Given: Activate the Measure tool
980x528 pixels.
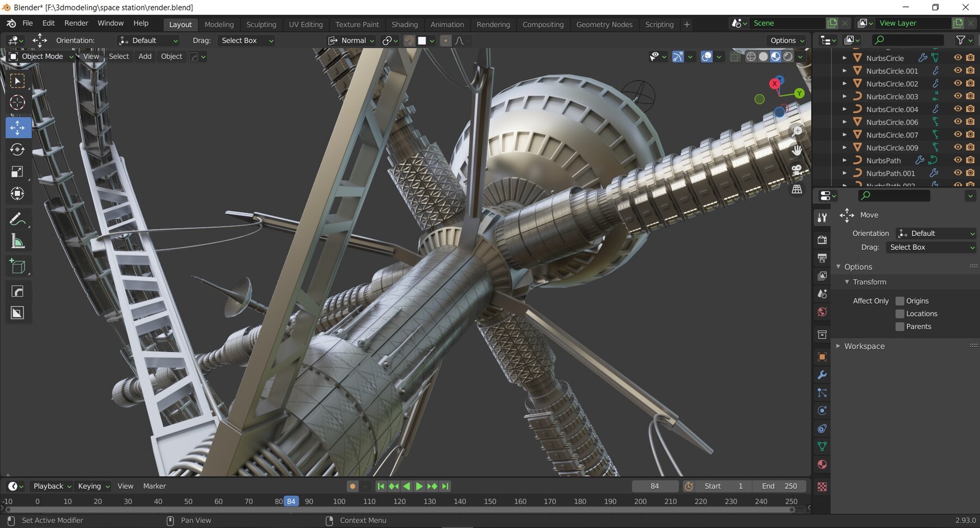Looking at the screenshot, I should click(x=17, y=242).
